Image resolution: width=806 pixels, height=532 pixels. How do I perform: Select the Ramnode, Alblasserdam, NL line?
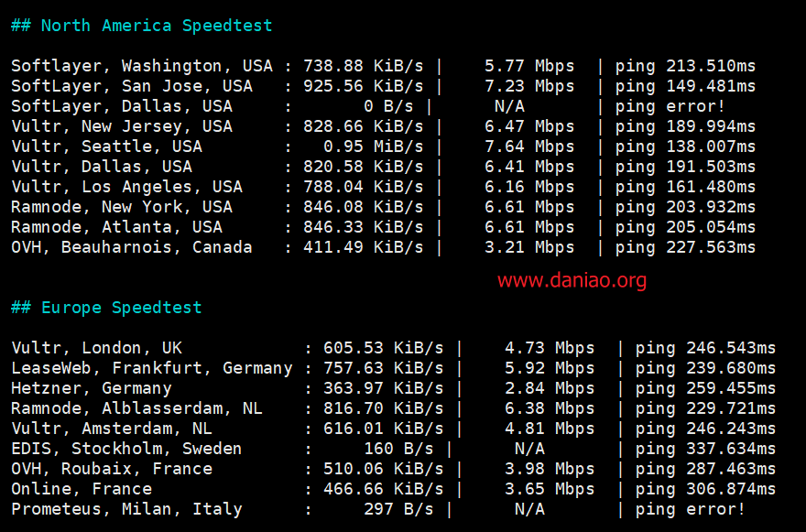click(393, 407)
